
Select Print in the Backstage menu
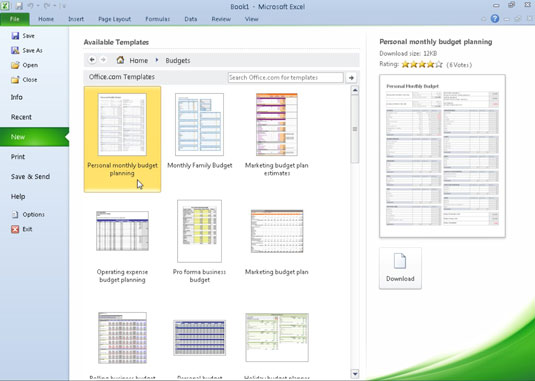[x=18, y=157]
